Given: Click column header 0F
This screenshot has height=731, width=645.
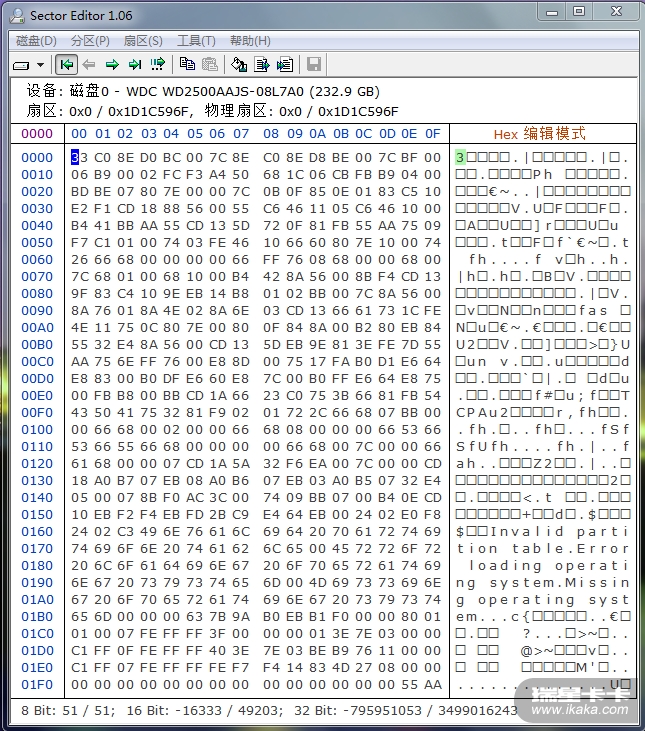Looking at the screenshot, I should [x=432, y=134].
